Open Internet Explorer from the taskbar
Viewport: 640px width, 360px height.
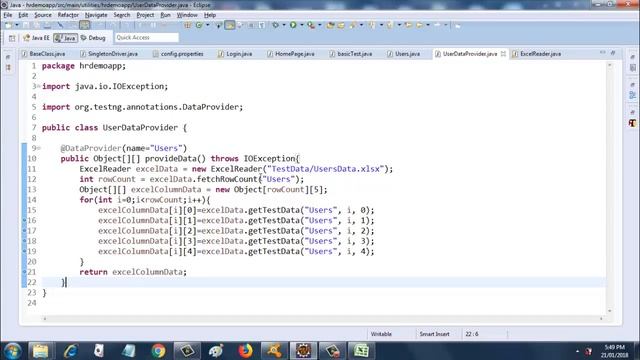70,351
